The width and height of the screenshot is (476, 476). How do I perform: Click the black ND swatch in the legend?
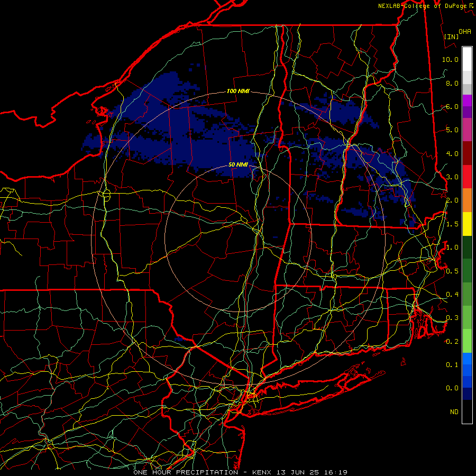[467, 411]
